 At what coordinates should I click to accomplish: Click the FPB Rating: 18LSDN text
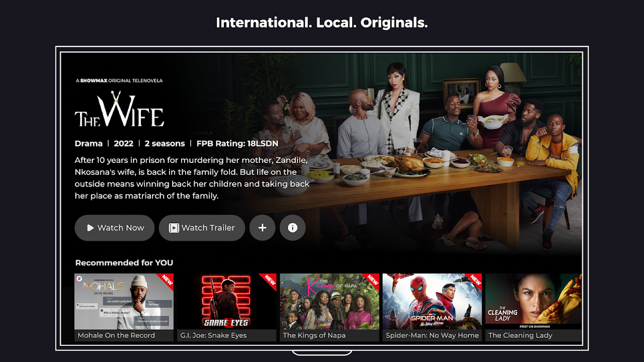click(237, 143)
